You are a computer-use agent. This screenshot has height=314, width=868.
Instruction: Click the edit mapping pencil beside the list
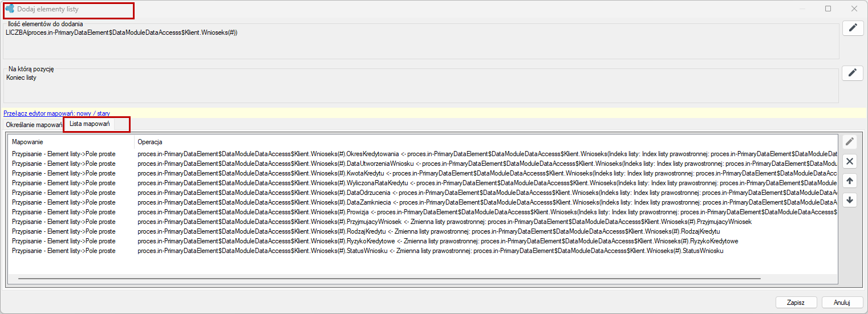(x=850, y=142)
